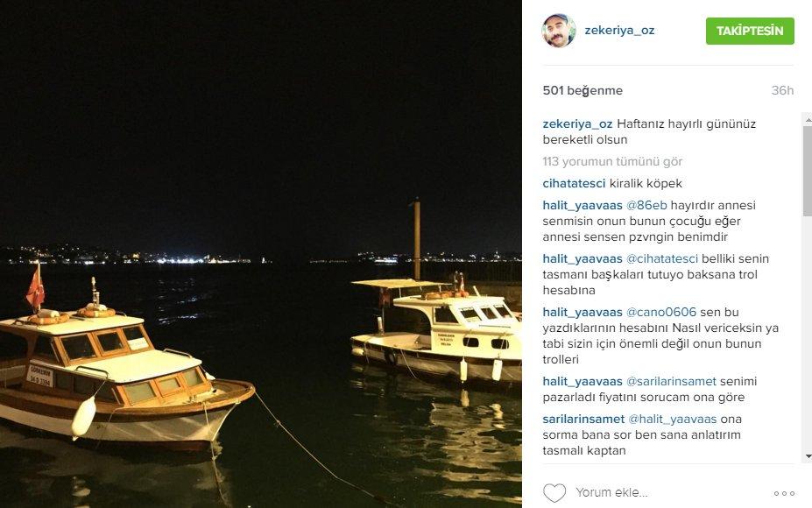Open zekeriya_oz username in the header
Image resolution: width=812 pixels, height=508 pixels.
pyautogui.click(x=619, y=30)
